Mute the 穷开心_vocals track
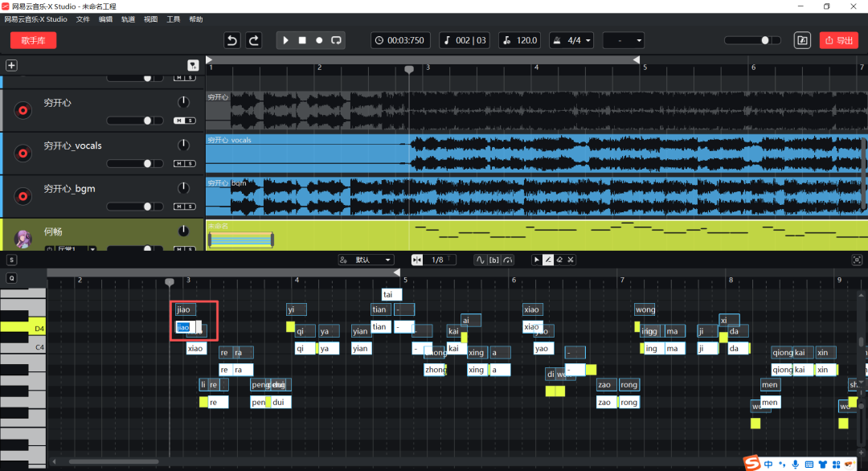 (179, 163)
